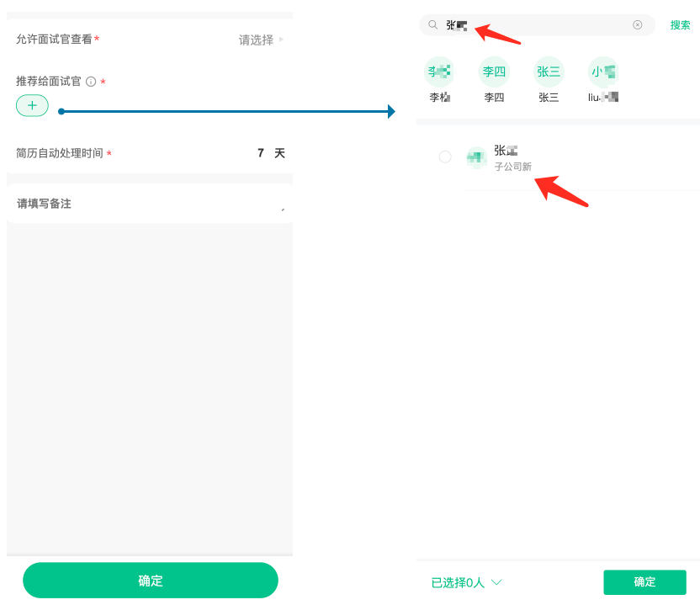Pick the avatar labeled liu in recent contacts
700x605 pixels.
click(603, 72)
